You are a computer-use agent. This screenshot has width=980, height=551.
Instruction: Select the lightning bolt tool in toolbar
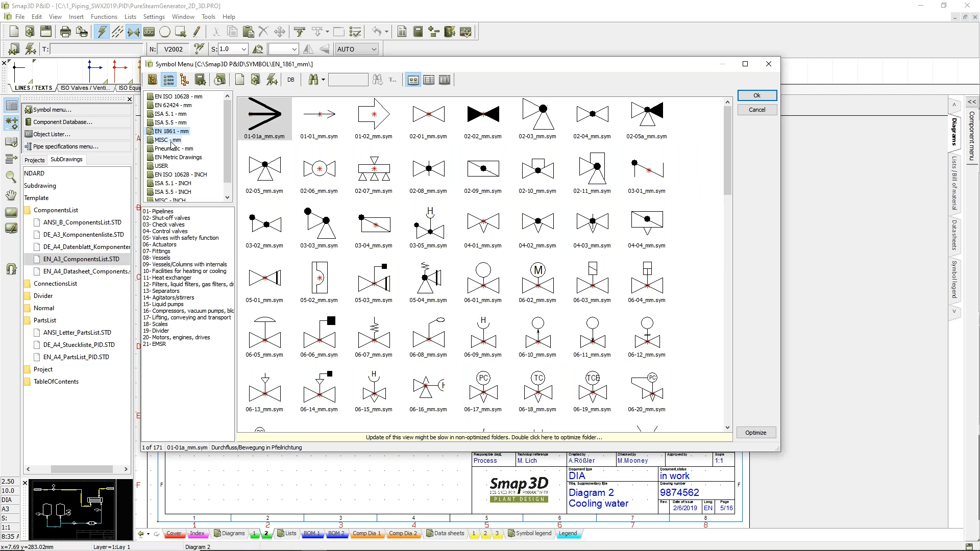(102, 32)
